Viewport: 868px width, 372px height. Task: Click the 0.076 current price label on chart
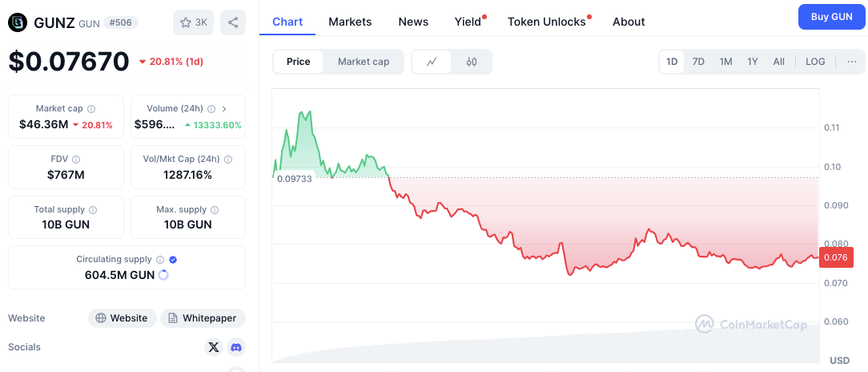pos(837,257)
